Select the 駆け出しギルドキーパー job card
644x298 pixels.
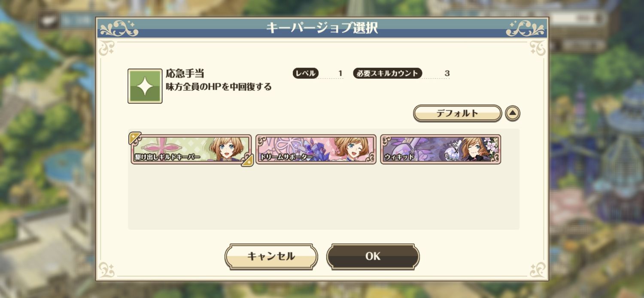coord(191,149)
